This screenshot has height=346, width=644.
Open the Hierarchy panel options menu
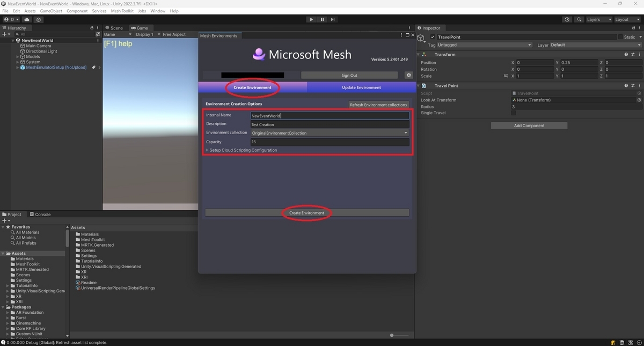pyautogui.click(x=98, y=28)
